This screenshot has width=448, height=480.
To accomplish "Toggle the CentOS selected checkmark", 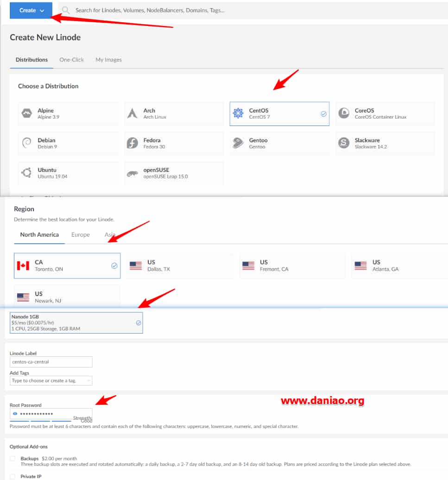I will [x=323, y=114].
